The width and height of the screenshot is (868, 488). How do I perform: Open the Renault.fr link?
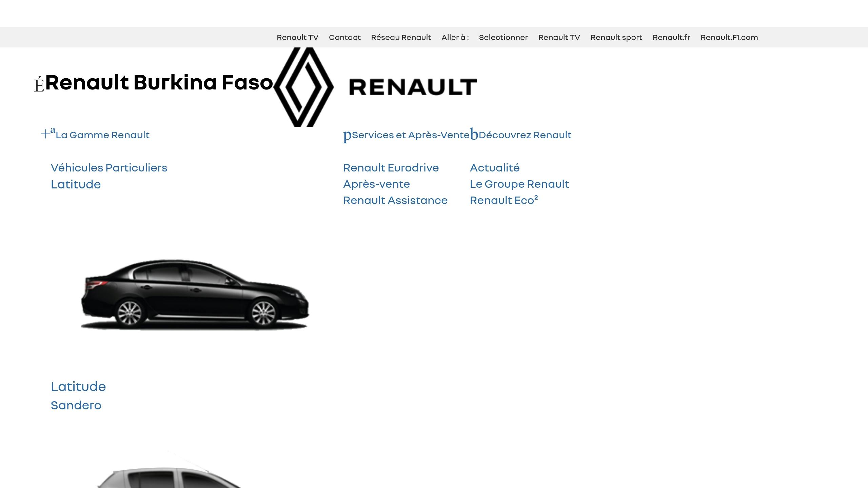[x=671, y=37]
